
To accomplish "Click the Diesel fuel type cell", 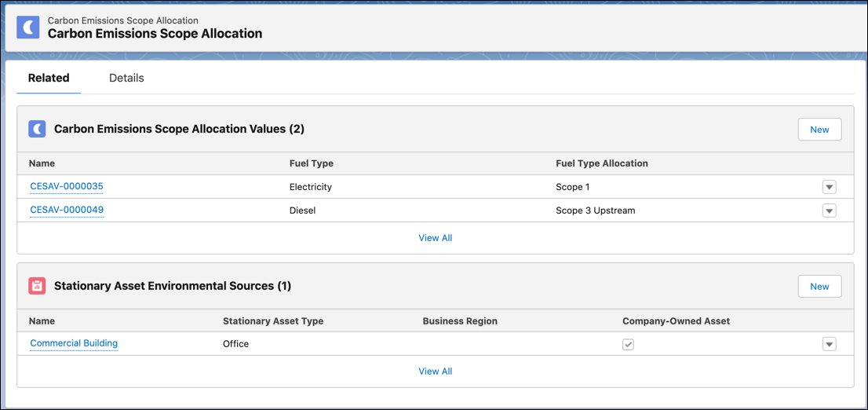I will coord(302,210).
